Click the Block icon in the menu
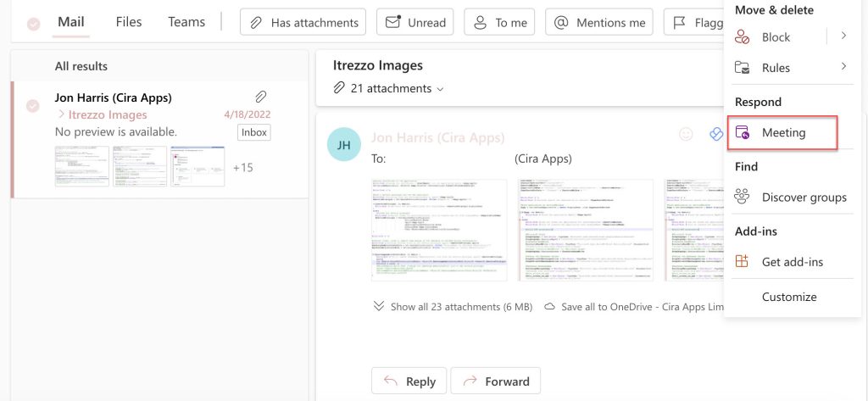 (x=743, y=36)
